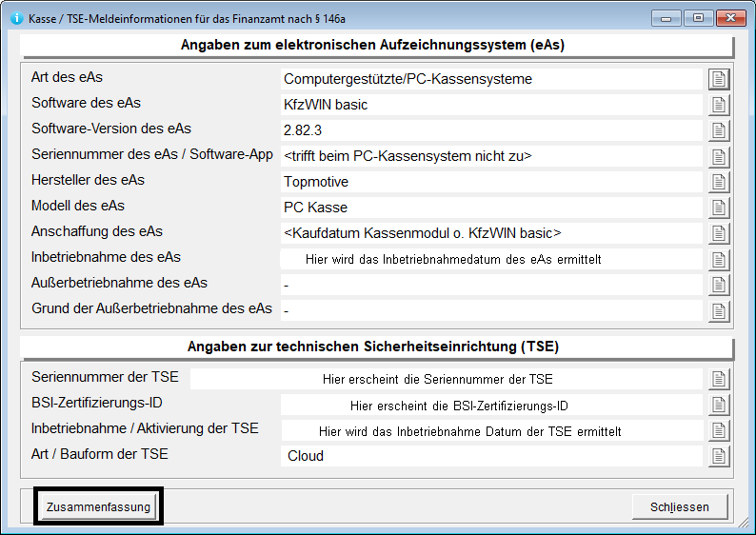Click the '2.82.3' version field
The height and width of the screenshot is (535, 756).
point(491,130)
